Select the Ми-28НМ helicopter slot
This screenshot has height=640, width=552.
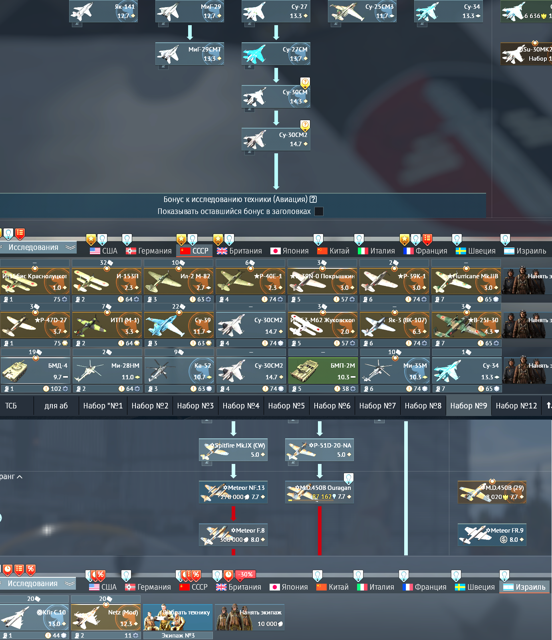pyautogui.click(x=107, y=370)
